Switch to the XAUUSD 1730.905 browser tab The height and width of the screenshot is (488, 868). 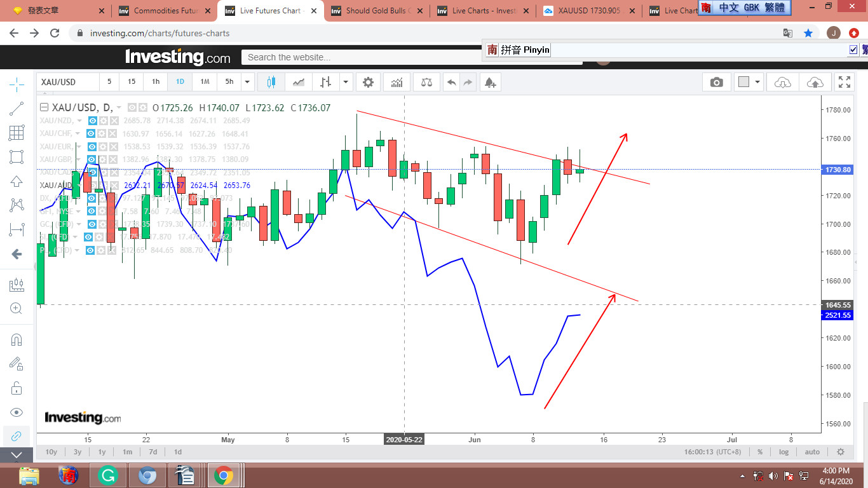coord(587,11)
